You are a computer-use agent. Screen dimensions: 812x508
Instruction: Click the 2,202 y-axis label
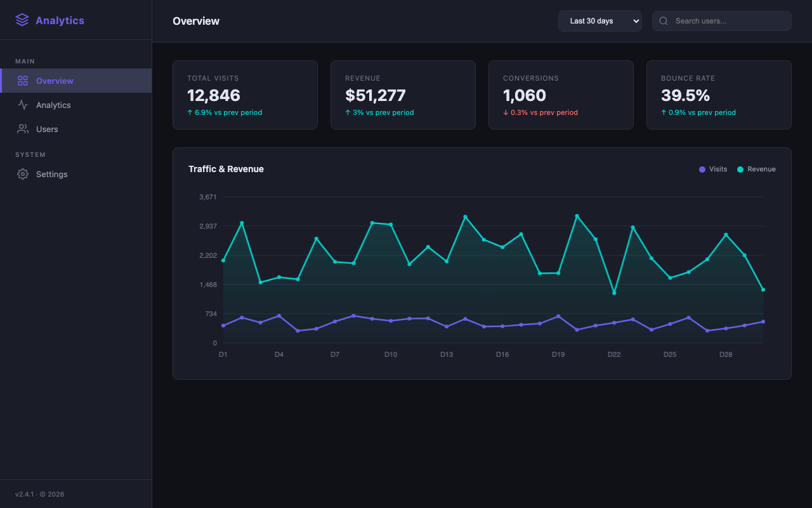point(208,255)
